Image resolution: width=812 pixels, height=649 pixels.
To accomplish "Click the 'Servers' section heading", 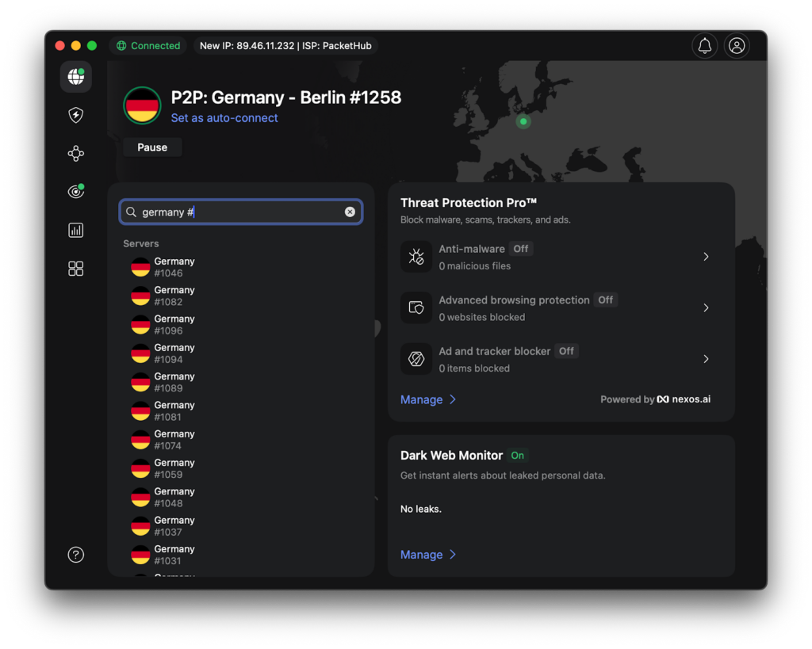I will coord(141,244).
